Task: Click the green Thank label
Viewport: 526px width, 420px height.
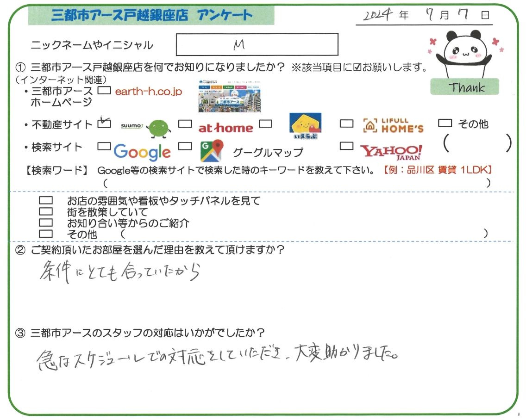Action: [x=464, y=87]
